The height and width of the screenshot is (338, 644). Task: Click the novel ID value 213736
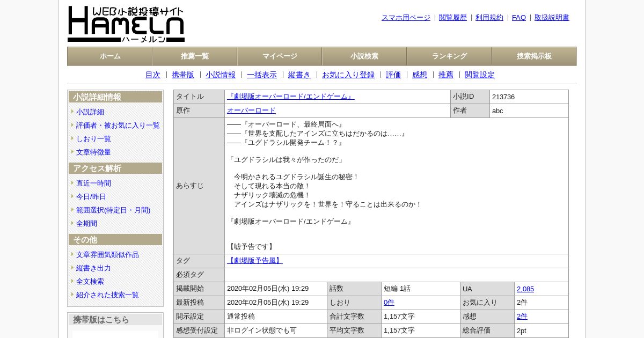click(503, 97)
